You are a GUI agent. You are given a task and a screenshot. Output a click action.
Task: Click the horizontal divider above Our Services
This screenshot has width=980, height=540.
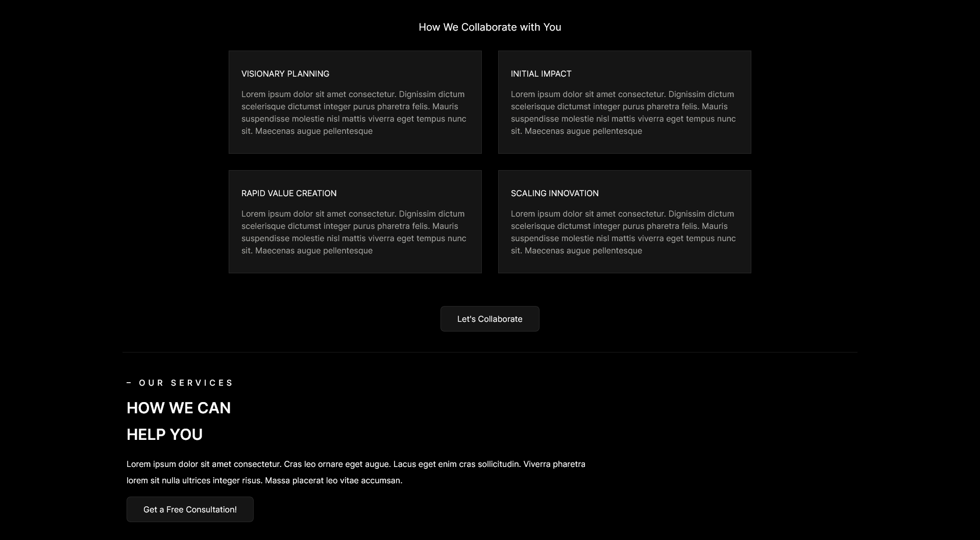pyautogui.click(x=490, y=352)
